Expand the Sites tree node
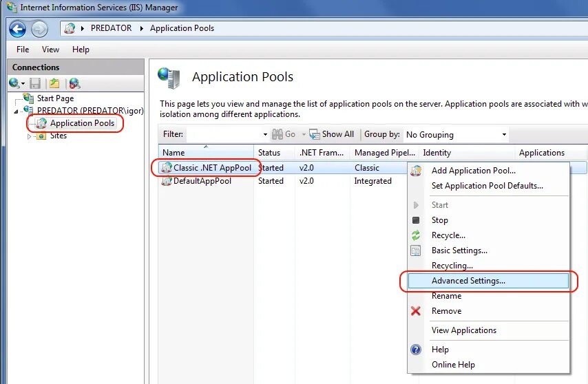 pos(29,136)
